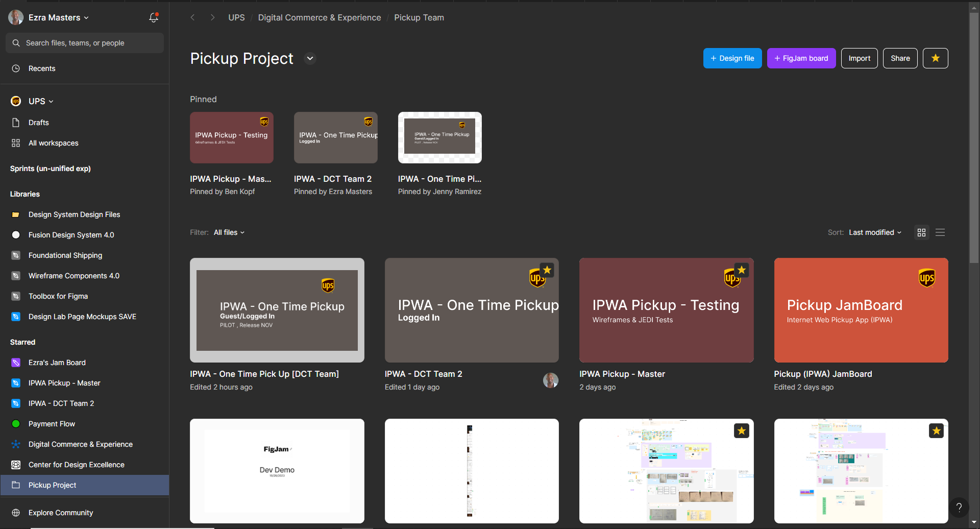Image resolution: width=980 pixels, height=529 pixels.
Task: Click the Share button
Action: click(900, 58)
